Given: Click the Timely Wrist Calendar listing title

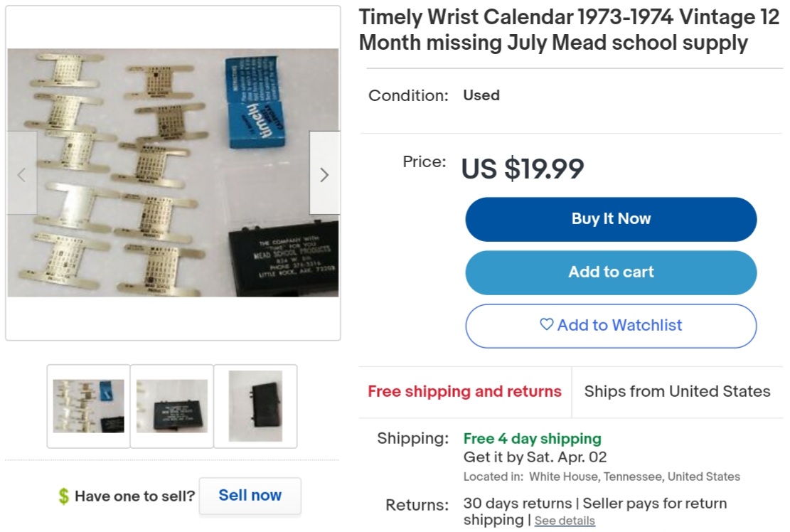Looking at the screenshot, I should [569, 30].
